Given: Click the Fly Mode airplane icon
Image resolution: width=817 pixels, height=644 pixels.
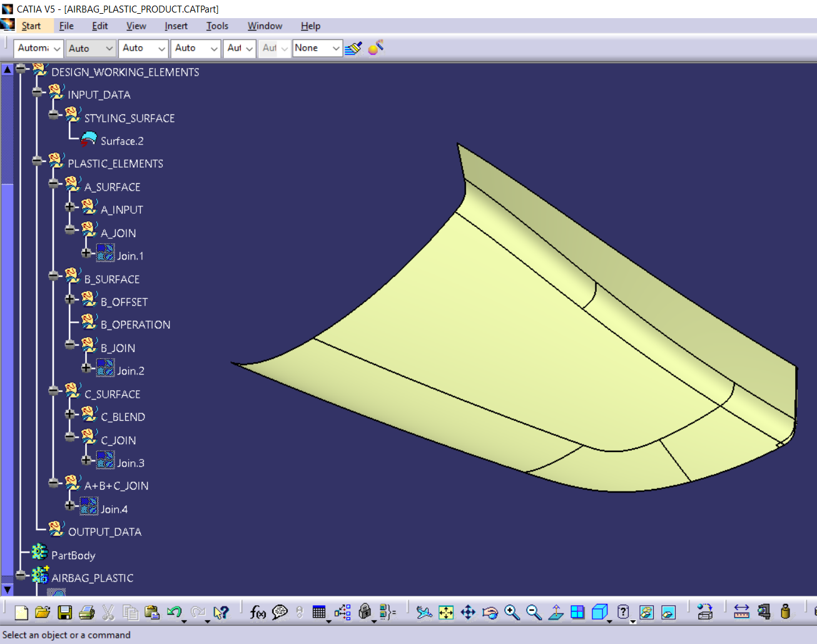Looking at the screenshot, I should [424, 613].
